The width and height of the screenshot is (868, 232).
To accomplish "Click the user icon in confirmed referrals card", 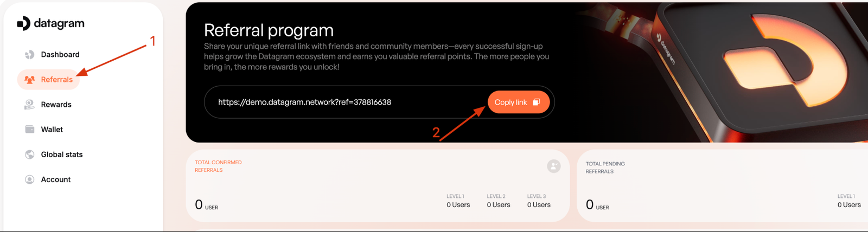I will coord(553,166).
